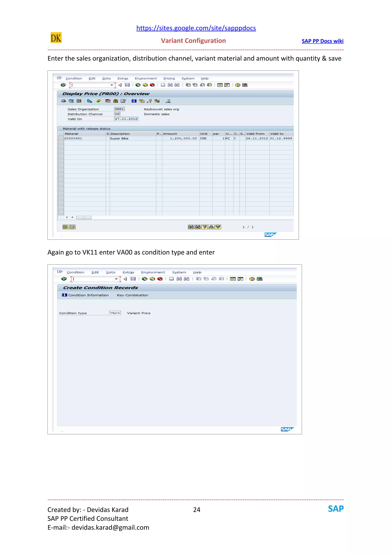Click Customize Local Layout icon in Display Price window
Screen dimensions: 392x555
coord(245,85)
